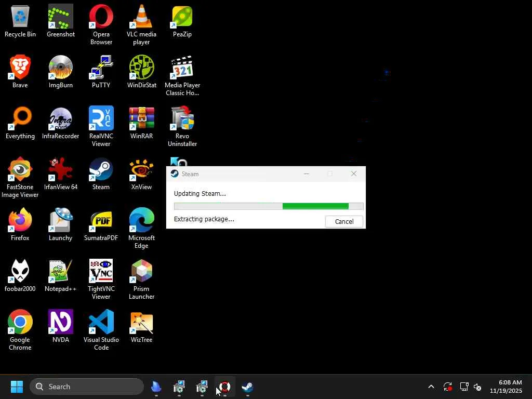This screenshot has width=532, height=399.
Task: Select the Media Player Classic shortcut
Action: [182, 76]
